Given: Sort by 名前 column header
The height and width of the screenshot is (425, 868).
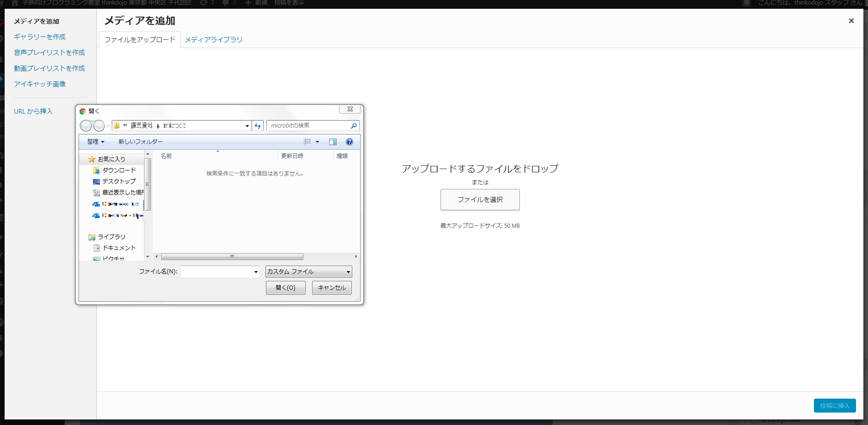Looking at the screenshot, I should click(166, 156).
